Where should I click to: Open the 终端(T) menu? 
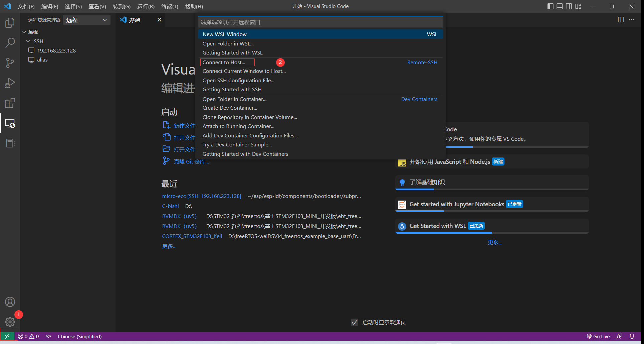(170, 6)
